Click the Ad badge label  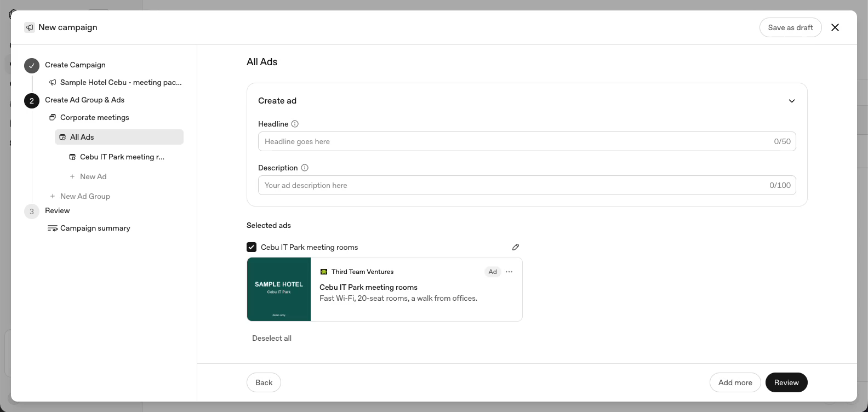tap(493, 272)
